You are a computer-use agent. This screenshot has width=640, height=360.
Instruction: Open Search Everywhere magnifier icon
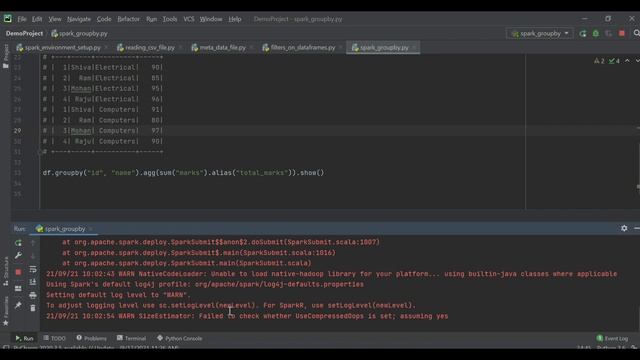636,33
